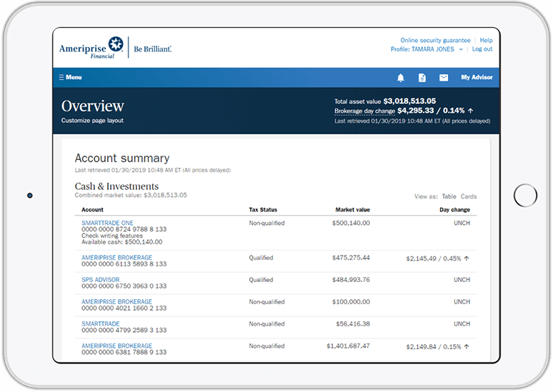Click the notifications bell icon
Viewport: 553px width, 392px height.
pos(401,78)
